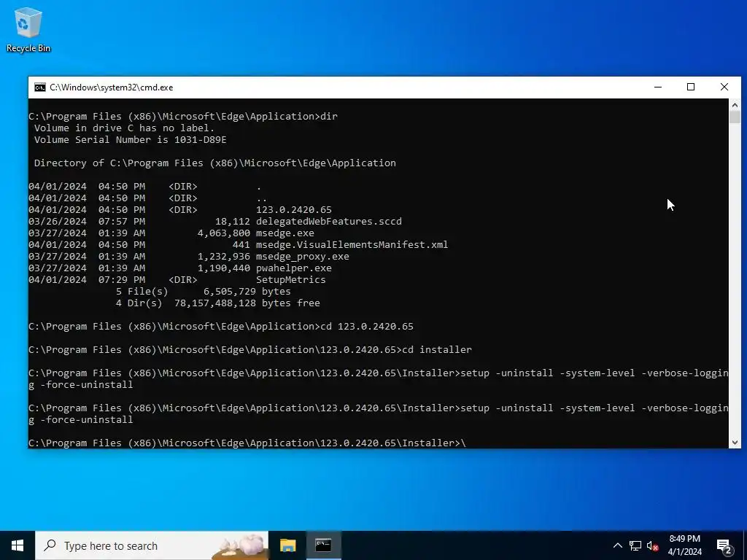Screen dimensions: 747x560
Task: Click the 'Volume in drive C has no label' line
Action: tap(124, 128)
